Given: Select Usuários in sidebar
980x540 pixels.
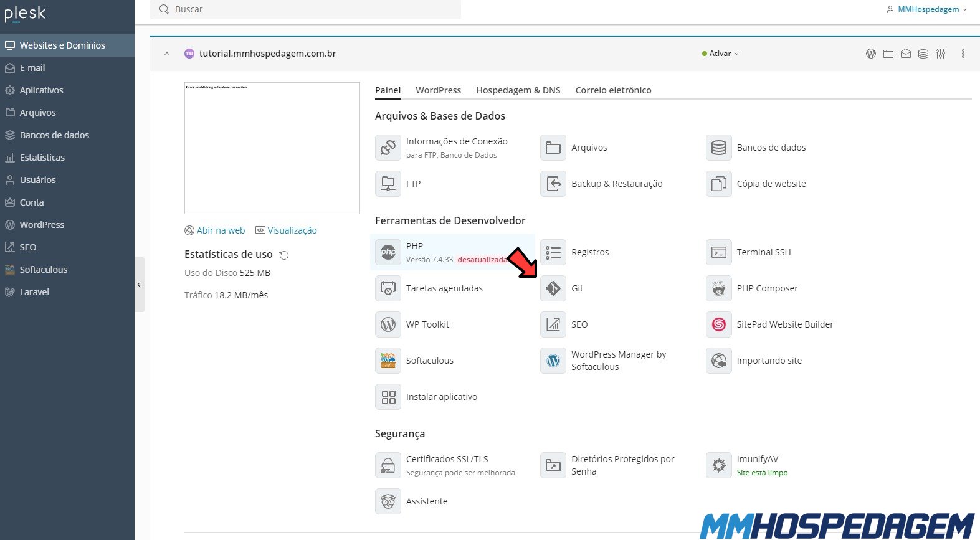Looking at the screenshot, I should [x=67, y=180].
